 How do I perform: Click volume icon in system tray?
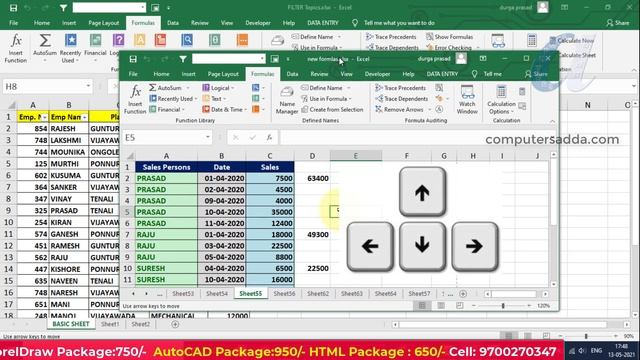[582, 351]
